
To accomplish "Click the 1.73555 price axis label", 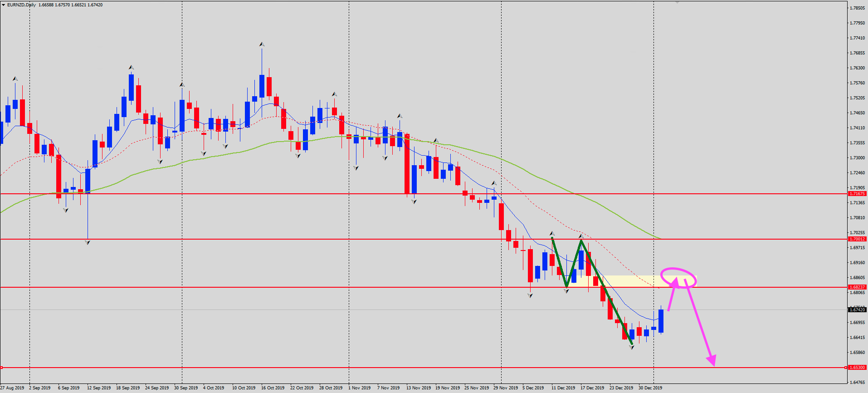I will [857, 143].
